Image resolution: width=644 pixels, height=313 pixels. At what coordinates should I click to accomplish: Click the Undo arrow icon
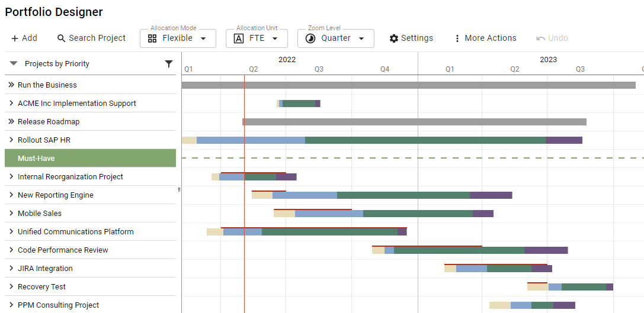coord(540,38)
